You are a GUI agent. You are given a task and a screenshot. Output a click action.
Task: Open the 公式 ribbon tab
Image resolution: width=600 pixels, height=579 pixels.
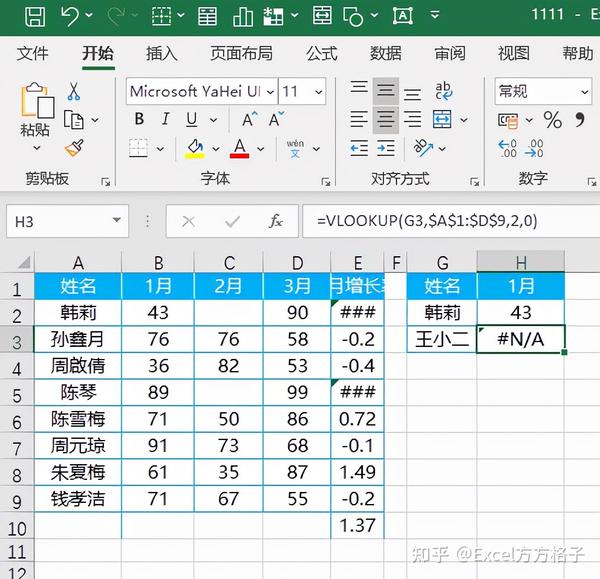point(322,53)
